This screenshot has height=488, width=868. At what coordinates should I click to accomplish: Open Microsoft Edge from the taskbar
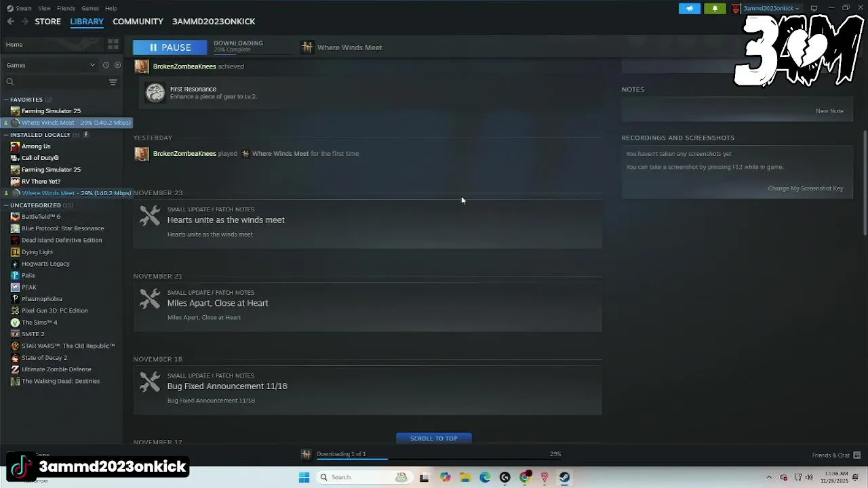coord(485,477)
